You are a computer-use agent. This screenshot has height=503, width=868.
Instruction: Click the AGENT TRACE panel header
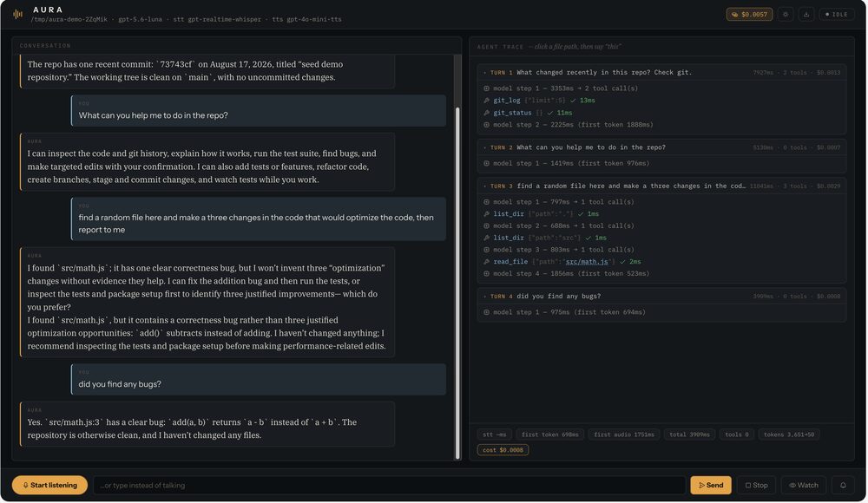tap(661, 47)
